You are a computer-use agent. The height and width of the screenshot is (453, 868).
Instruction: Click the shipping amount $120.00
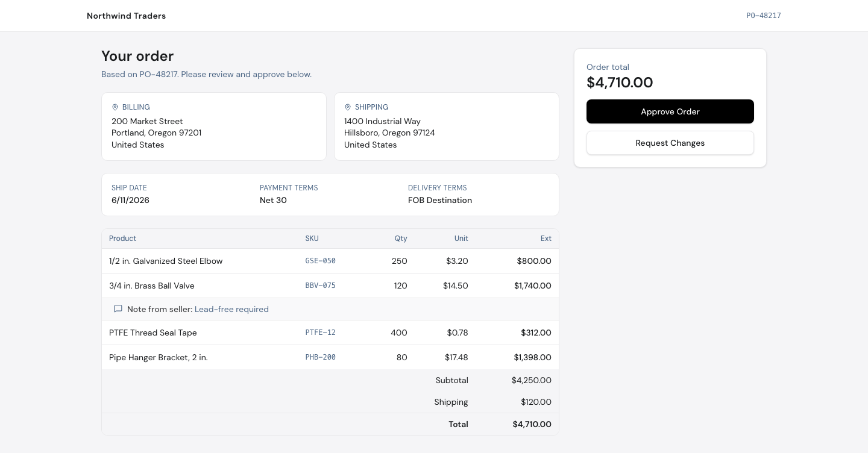[536, 402]
